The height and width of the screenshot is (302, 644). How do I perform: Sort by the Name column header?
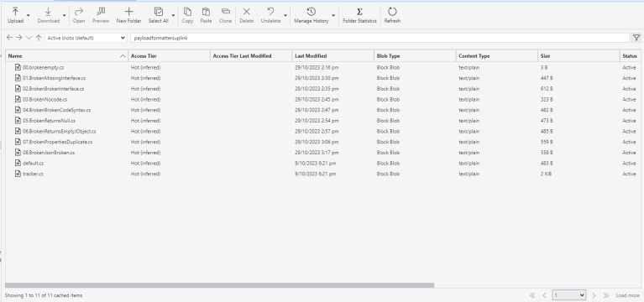pyautogui.click(x=66, y=56)
